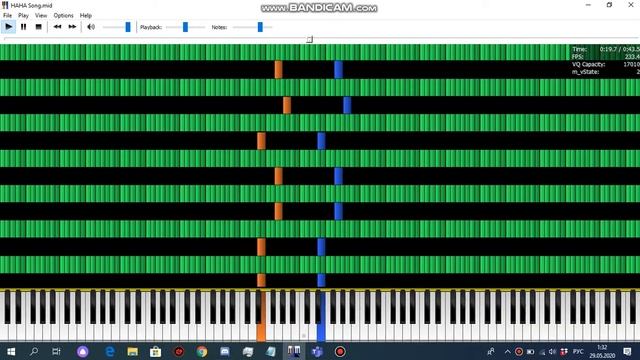Show hidden tray icons chevron
The height and width of the screenshot is (360, 640).
(x=507, y=351)
